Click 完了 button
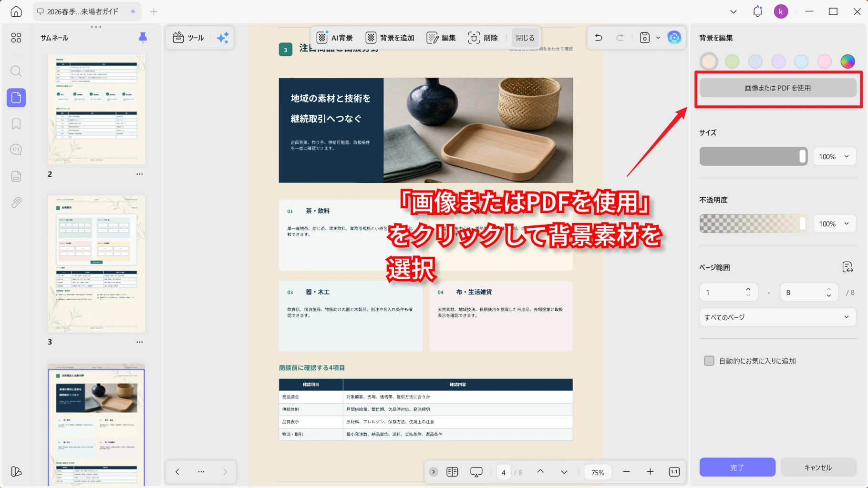This screenshot has width=868, height=488. click(737, 468)
